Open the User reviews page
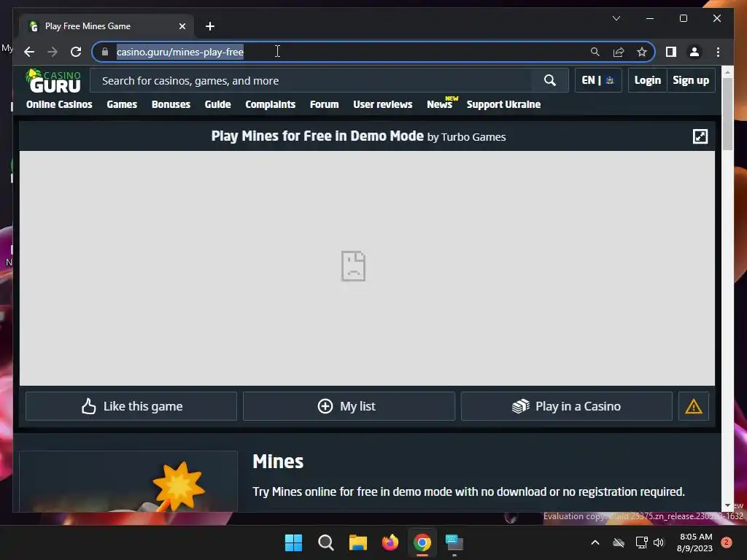747x560 pixels. pyautogui.click(x=382, y=104)
